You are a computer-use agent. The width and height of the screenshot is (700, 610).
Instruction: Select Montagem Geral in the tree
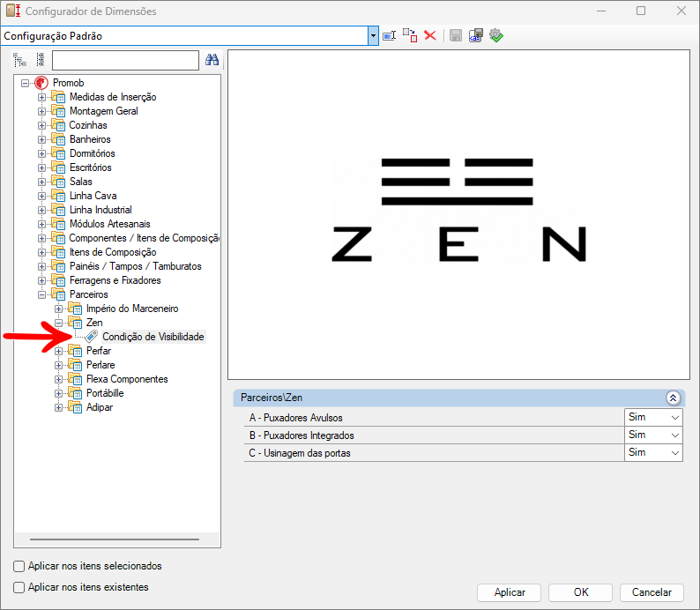(x=103, y=111)
